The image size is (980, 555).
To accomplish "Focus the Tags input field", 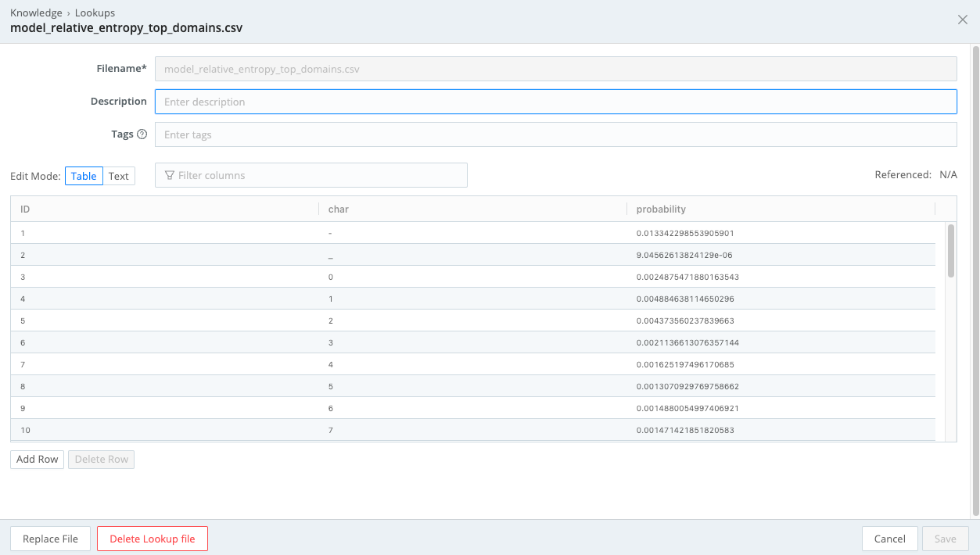I will [x=555, y=134].
